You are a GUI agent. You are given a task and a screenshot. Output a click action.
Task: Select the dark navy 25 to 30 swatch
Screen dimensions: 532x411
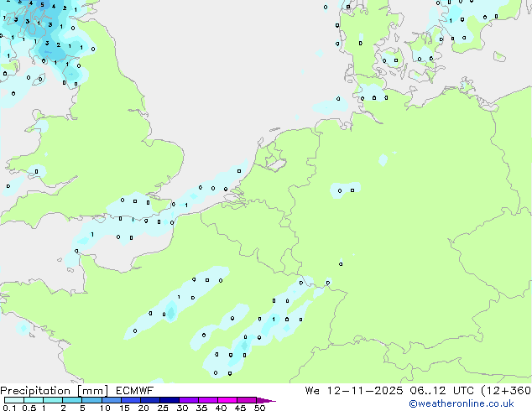(171, 400)
